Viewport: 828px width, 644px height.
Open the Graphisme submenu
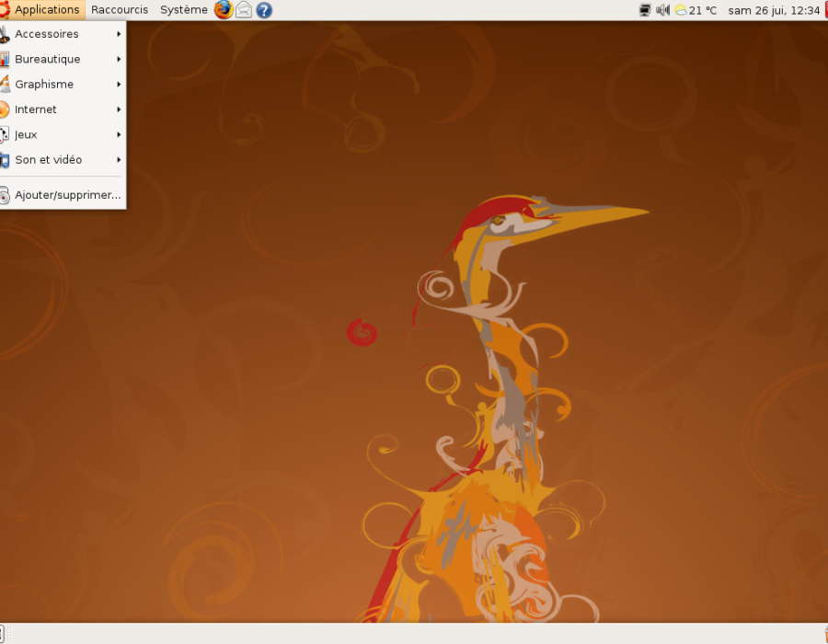(x=63, y=85)
